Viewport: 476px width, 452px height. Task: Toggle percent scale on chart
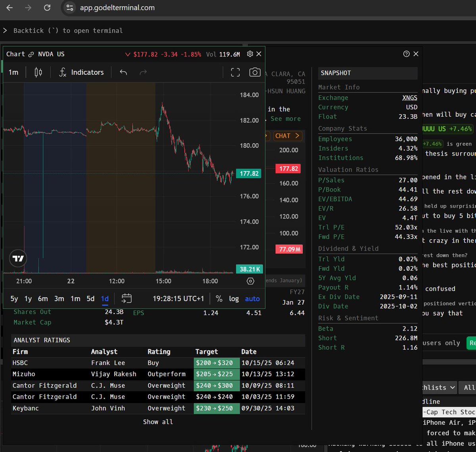click(x=219, y=299)
